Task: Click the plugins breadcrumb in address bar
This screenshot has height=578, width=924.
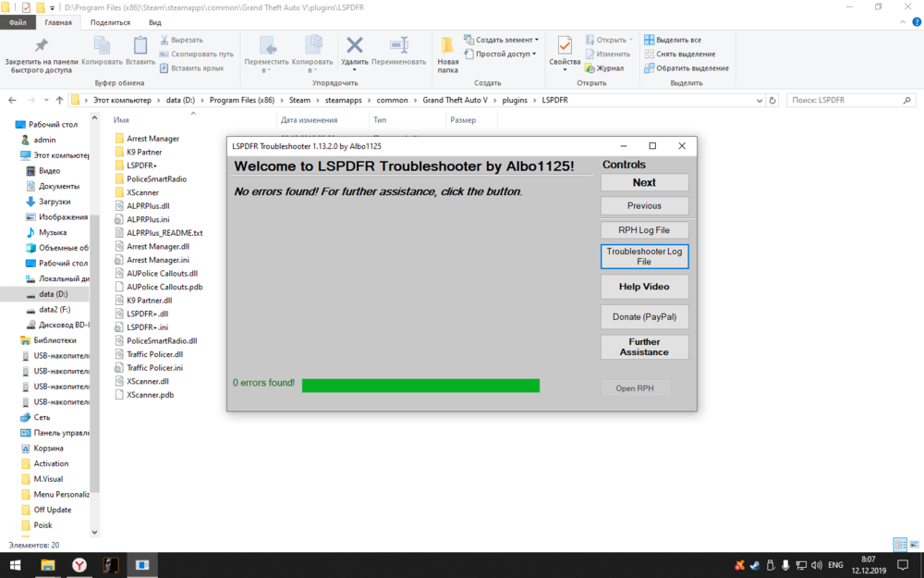Action: (x=515, y=100)
